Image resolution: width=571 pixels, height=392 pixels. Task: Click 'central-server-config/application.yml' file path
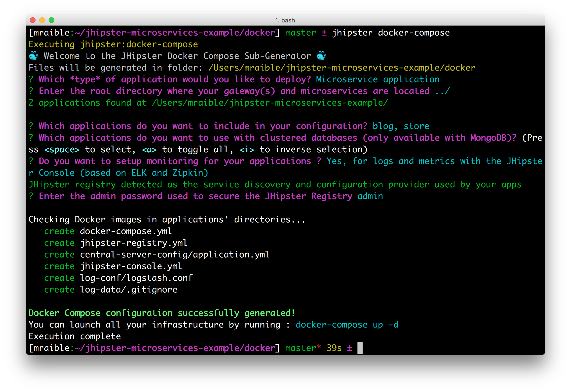(175, 254)
